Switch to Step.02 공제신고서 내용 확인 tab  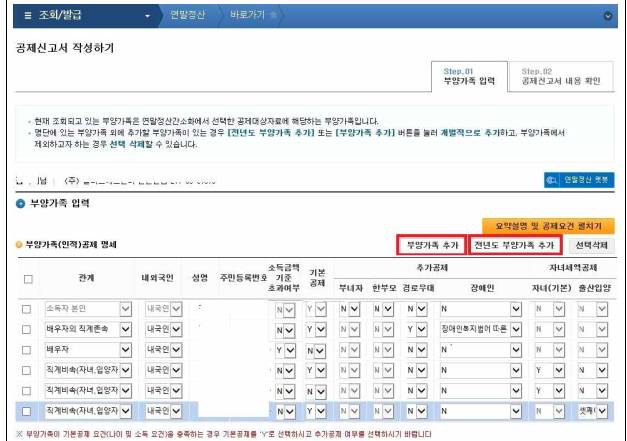coord(561,76)
